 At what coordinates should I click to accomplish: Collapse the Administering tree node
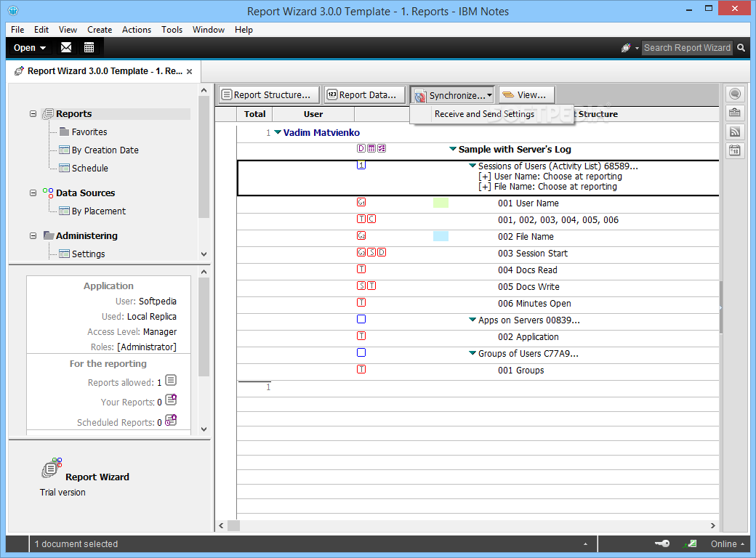[x=33, y=235]
